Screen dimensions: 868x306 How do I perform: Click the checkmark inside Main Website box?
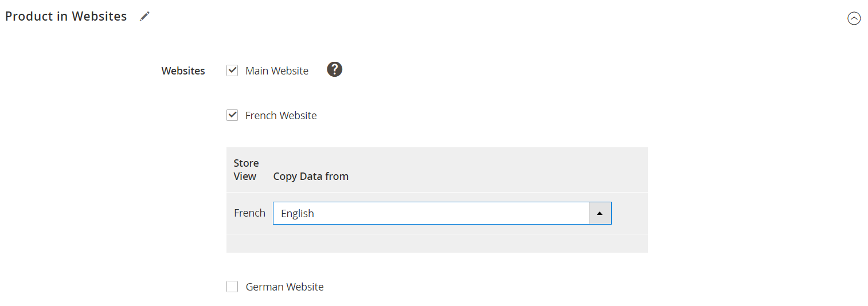(x=232, y=70)
